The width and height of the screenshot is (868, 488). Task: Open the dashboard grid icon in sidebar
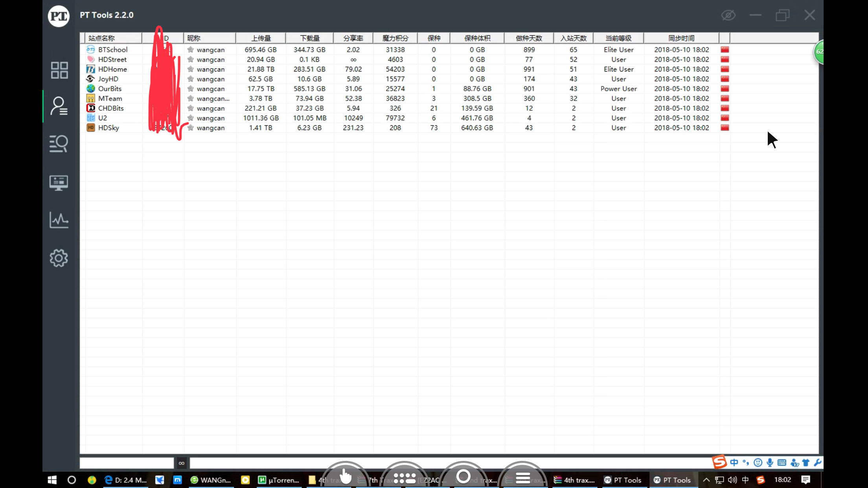click(59, 70)
